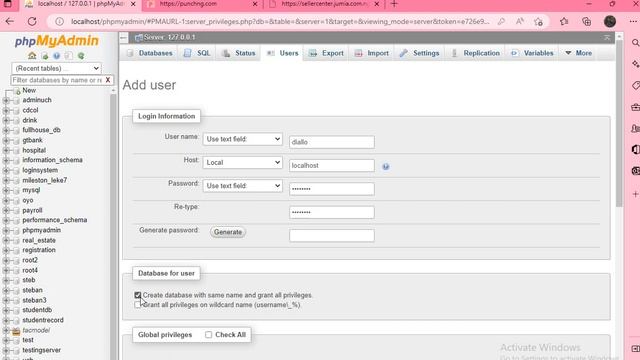Click the reload navigation panel icon
This screenshot has width=640, height=360.
pyautogui.click(x=81, y=56)
